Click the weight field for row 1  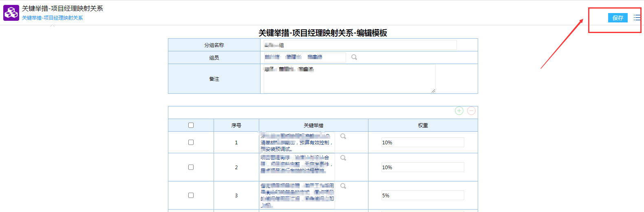click(422, 142)
